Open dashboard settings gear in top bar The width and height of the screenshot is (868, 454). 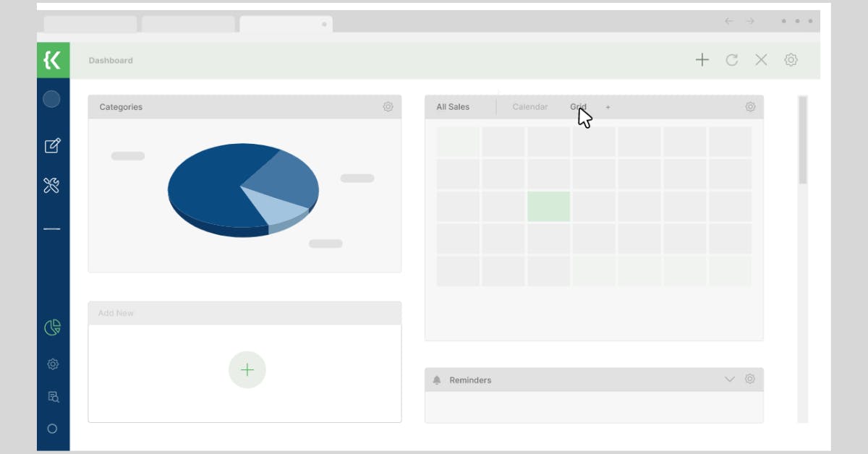(791, 60)
